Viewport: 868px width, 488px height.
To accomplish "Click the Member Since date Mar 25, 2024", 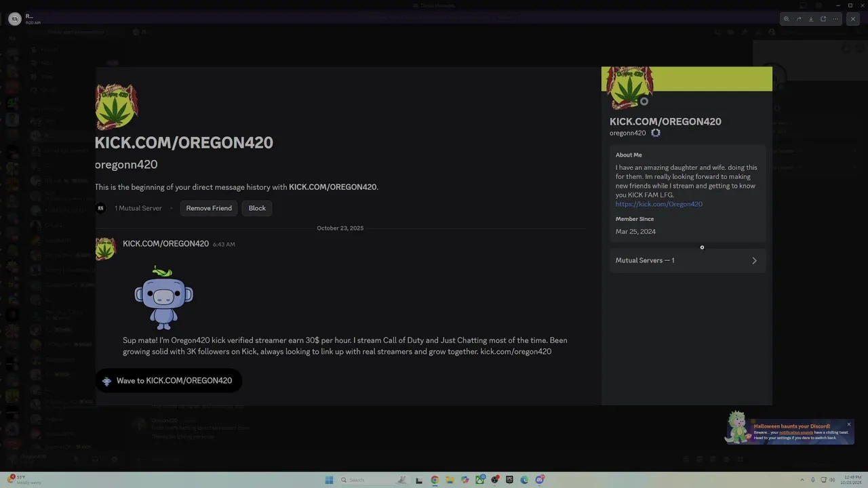I will tap(635, 232).
